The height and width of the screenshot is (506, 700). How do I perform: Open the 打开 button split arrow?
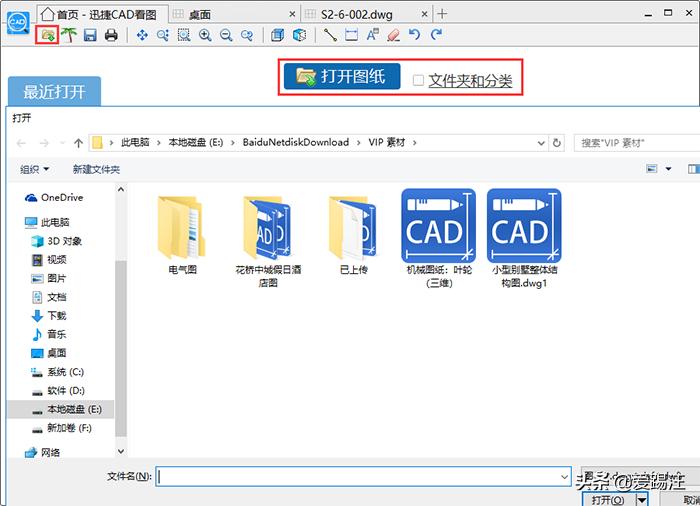(x=642, y=500)
